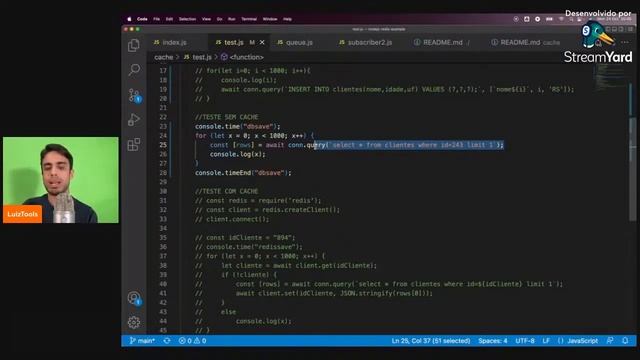
Task: Open the Manage gear icon
Action: [x=133, y=322]
